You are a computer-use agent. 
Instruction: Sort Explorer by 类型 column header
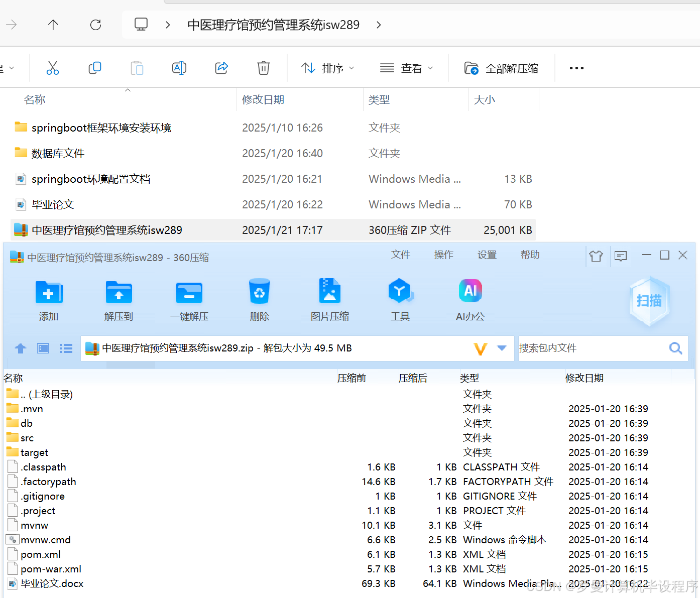coord(379,99)
